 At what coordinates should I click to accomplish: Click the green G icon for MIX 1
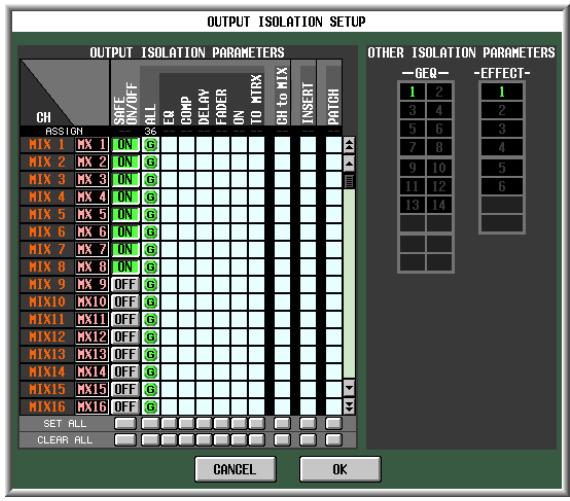click(x=150, y=145)
